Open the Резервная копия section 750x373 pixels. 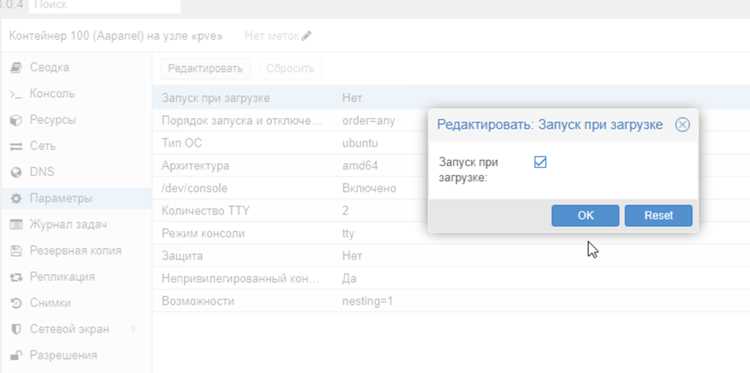click(x=76, y=251)
